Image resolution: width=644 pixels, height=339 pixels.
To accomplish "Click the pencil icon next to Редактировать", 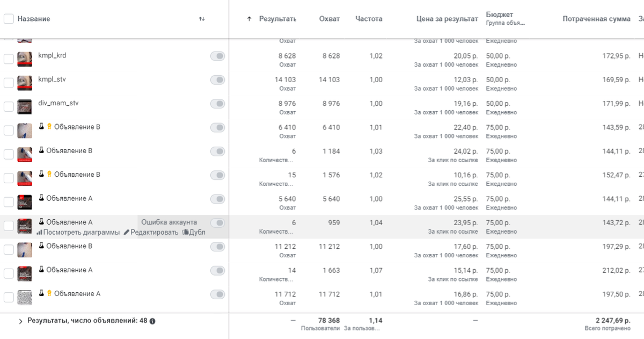I will (x=127, y=233).
